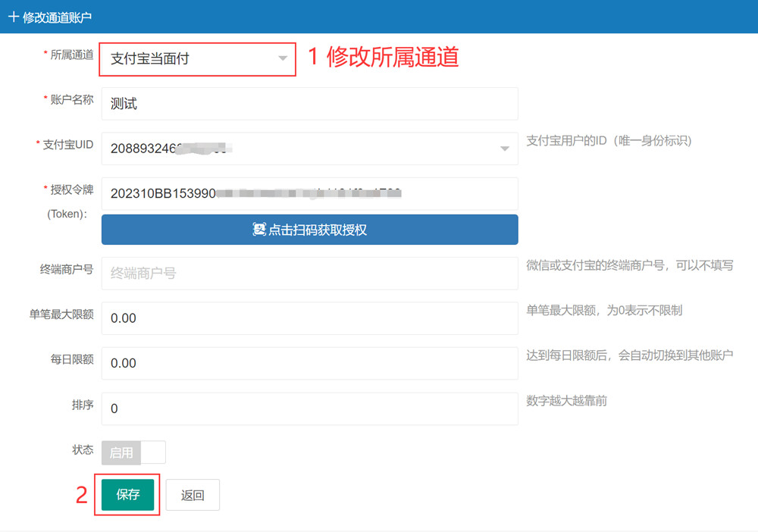Click the 状态 field label
Image resolution: width=758 pixels, height=532 pixels.
[83, 449]
